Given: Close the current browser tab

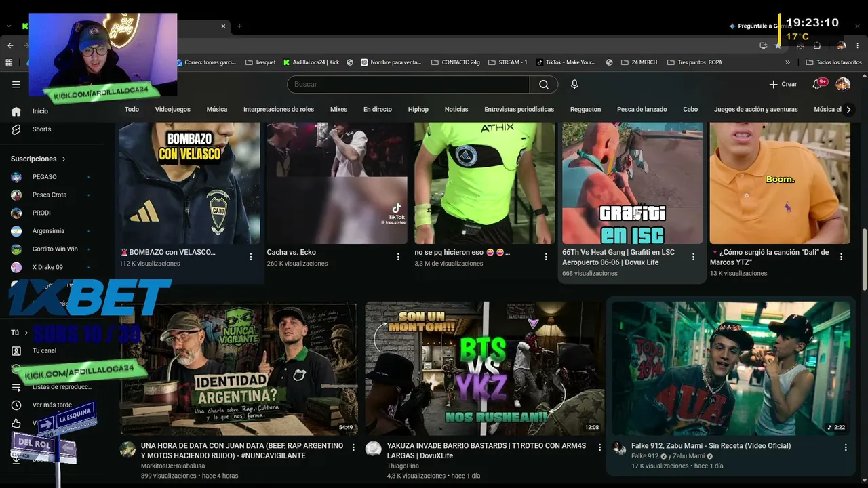Looking at the screenshot, I should (x=224, y=26).
